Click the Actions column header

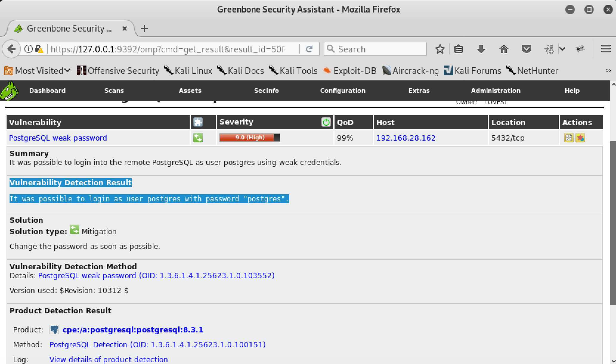577,122
